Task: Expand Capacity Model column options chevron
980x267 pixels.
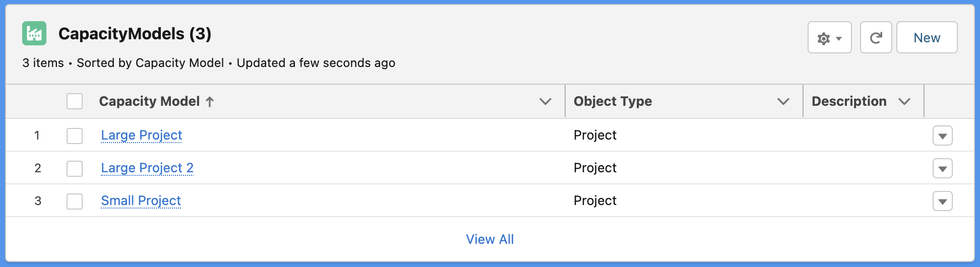Action: [x=545, y=101]
